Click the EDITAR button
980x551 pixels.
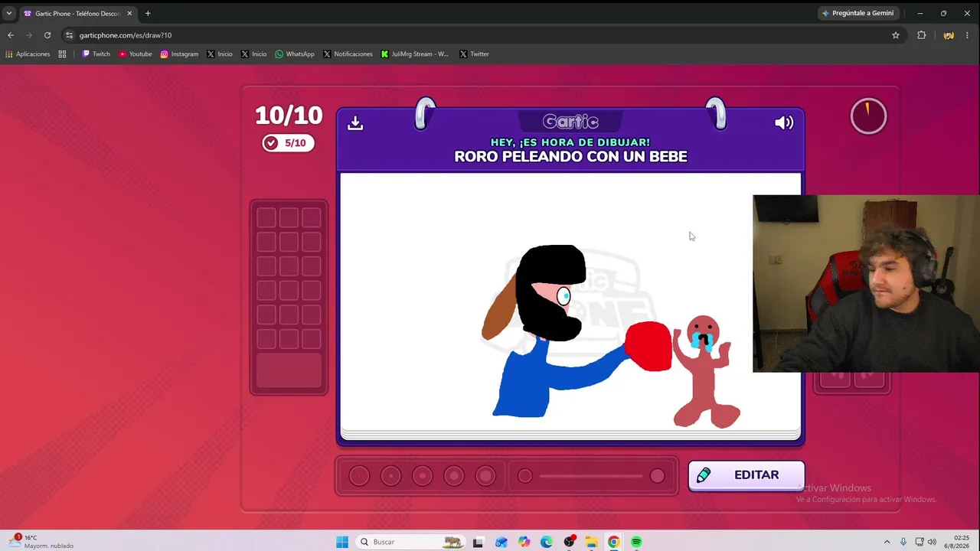tap(746, 475)
